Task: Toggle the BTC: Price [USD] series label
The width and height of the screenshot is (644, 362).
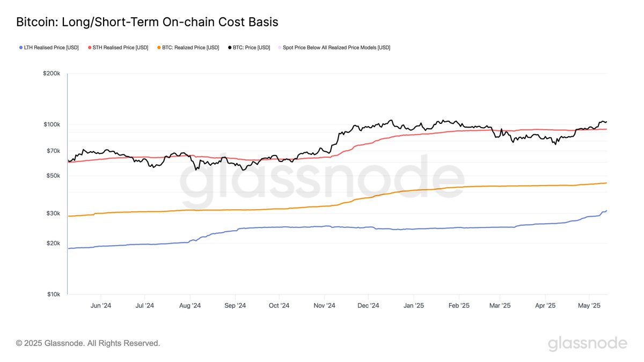Action: [251, 48]
